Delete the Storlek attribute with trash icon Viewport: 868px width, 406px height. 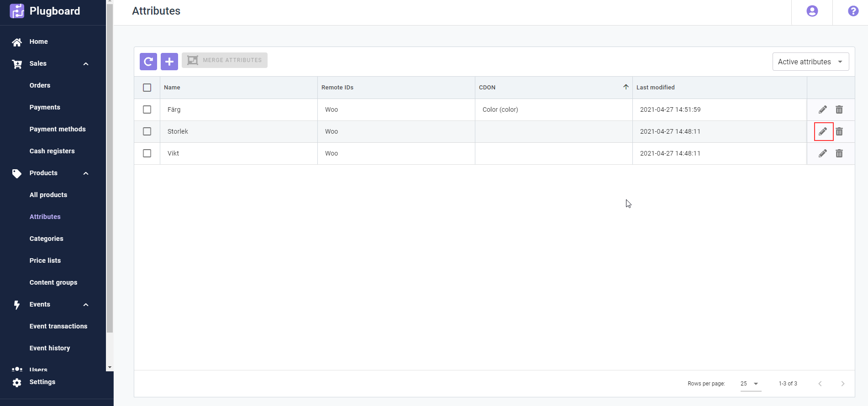839,131
